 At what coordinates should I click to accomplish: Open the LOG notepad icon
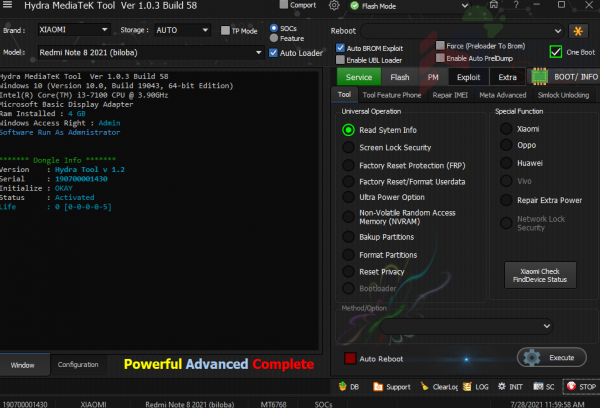pos(467,387)
